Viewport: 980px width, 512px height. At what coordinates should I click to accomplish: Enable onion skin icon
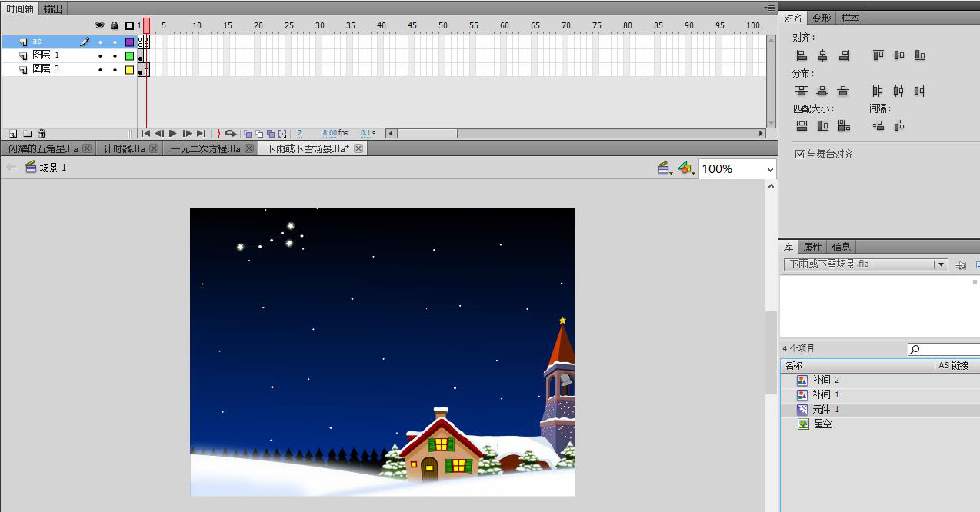(248, 134)
